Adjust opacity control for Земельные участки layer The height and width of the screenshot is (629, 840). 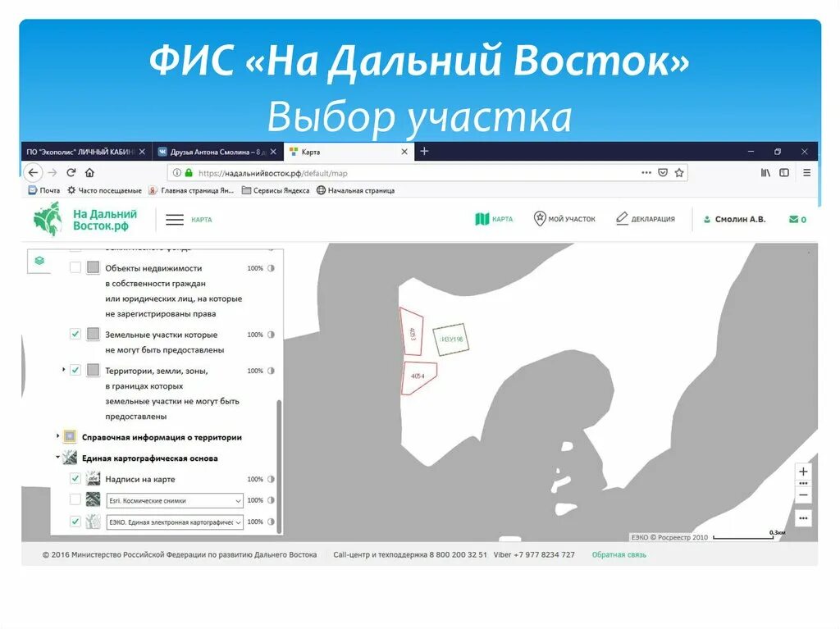[271, 335]
